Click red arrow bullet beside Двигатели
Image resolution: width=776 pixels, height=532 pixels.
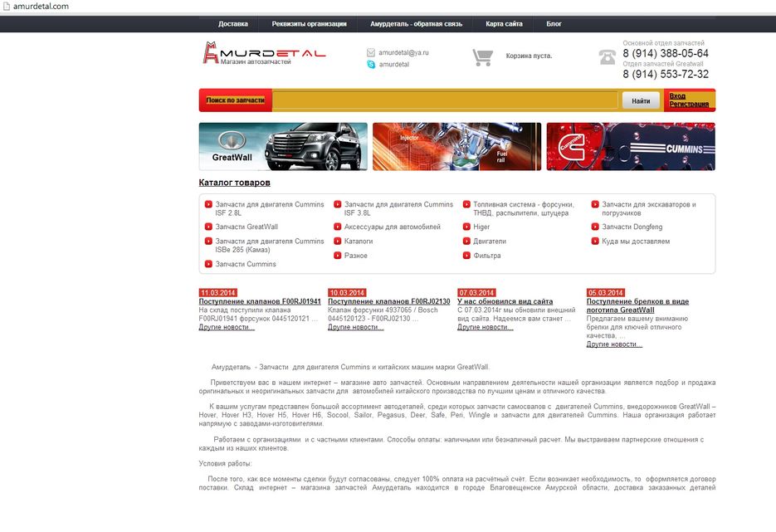click(466, 241)
